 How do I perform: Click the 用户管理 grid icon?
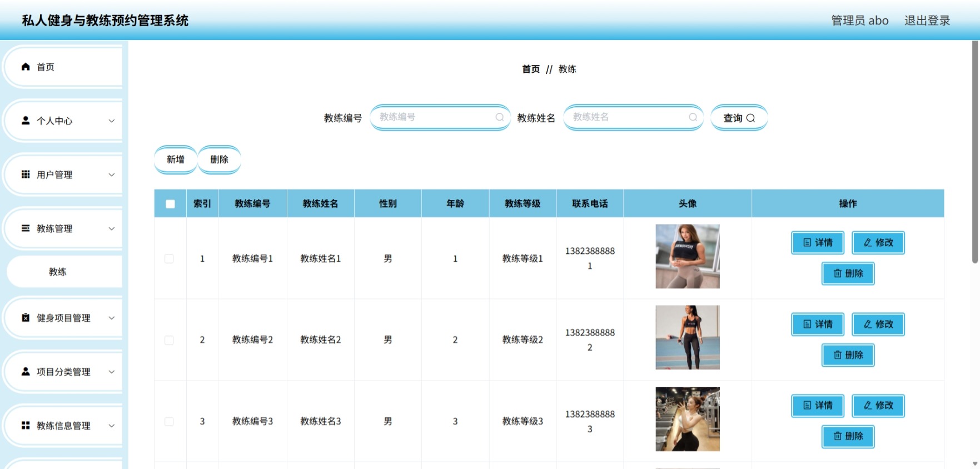pos(26,174)
